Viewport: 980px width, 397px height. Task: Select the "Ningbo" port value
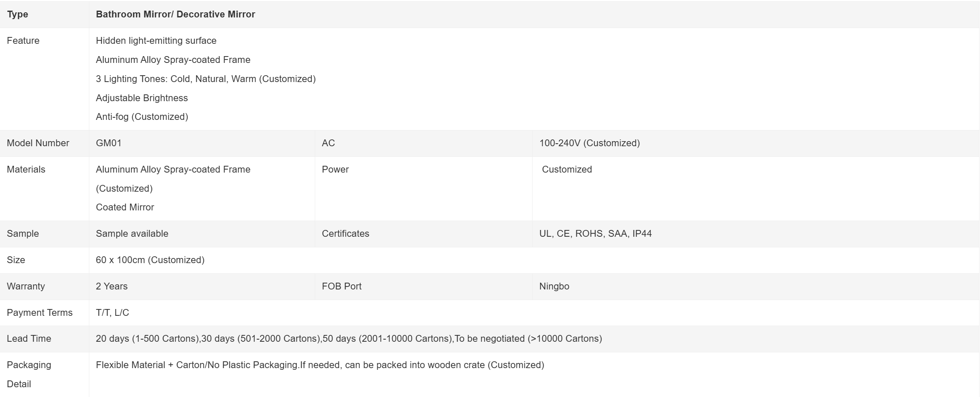554,286
